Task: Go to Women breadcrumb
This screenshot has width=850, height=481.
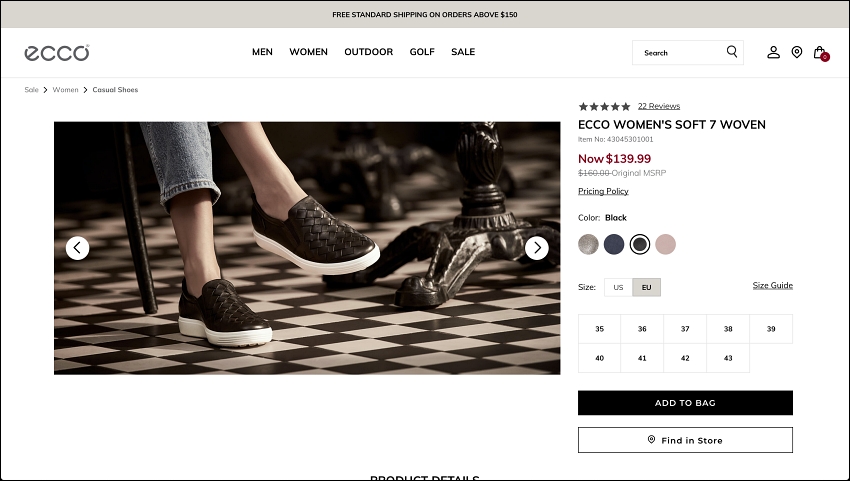Action: coord(66,90)
